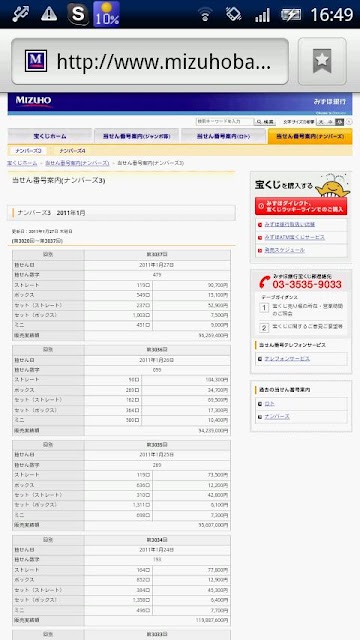Viewport: 360px width, 640px height.
Task: Tap the browser URL address bar
Action: point(150,61)
